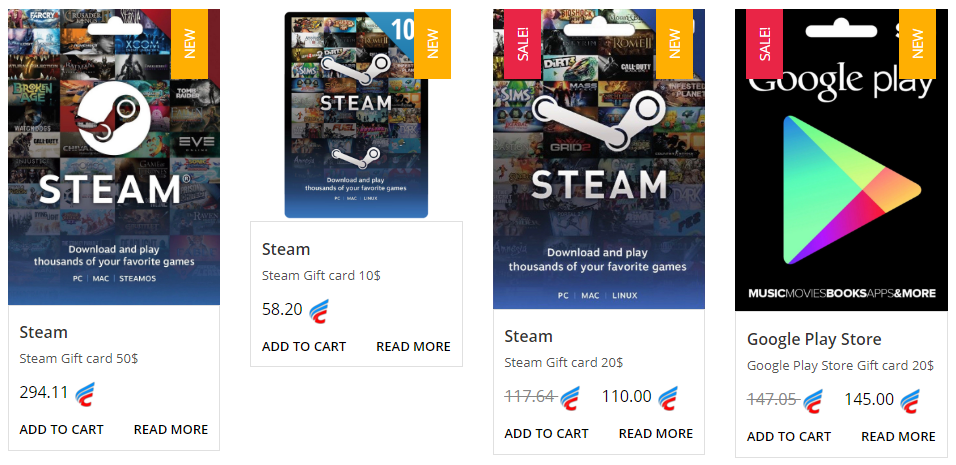Add Steam 50$ gift card to cart

click(62, 430)
